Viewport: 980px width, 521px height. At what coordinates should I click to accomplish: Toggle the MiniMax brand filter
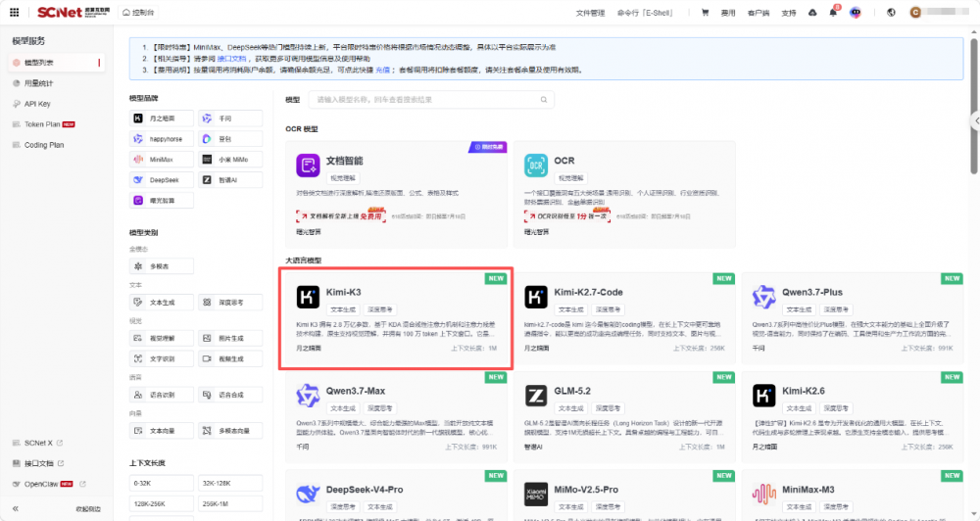point(162,160)
